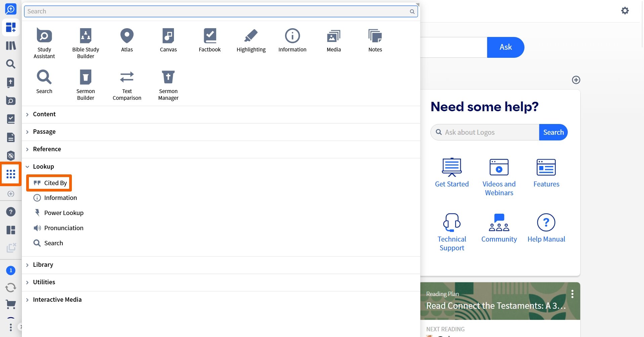Open Bible Study Builder

(x=86, y=43)
